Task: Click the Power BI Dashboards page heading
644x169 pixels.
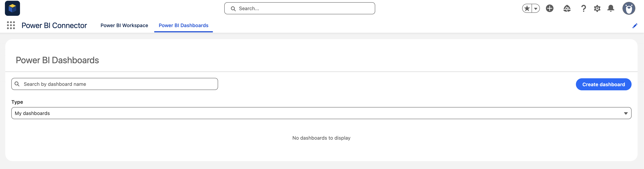Action: coord(57,60)
